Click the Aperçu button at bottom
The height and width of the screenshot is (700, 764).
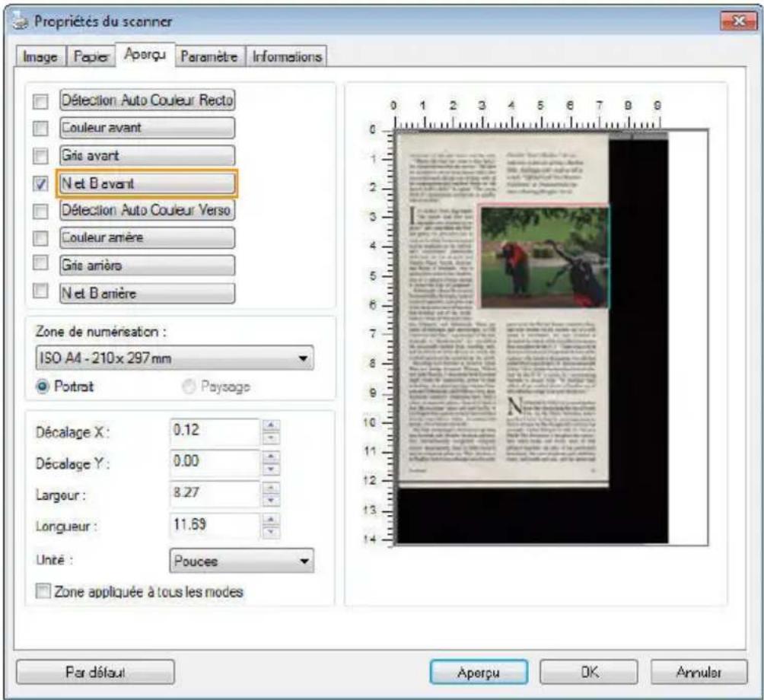click(479, 673)
